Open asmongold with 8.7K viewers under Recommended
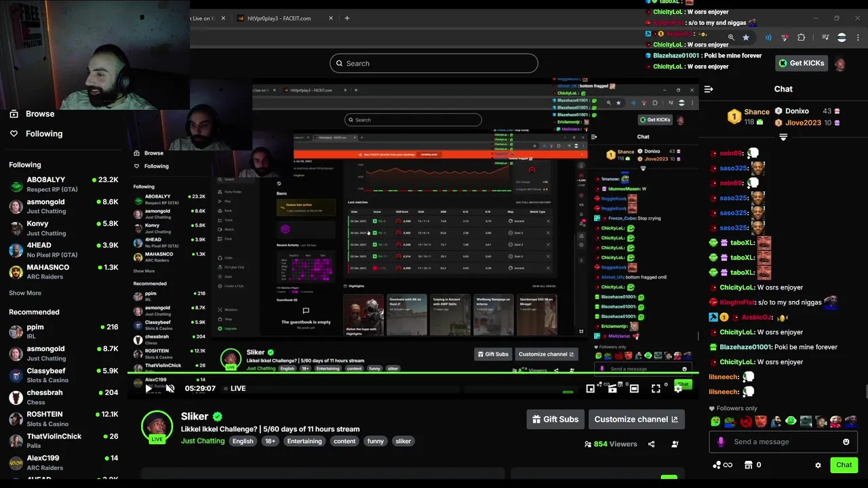The width and height of the screenshot is (868, 488). (x=64, y=353)
